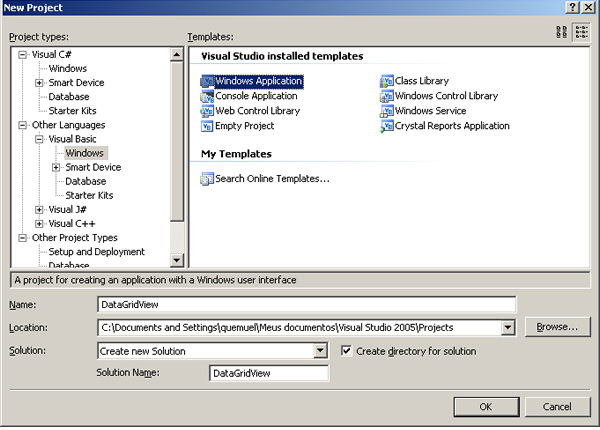Click the Console Application template label
600x430 pixels.
click(256, 96)
